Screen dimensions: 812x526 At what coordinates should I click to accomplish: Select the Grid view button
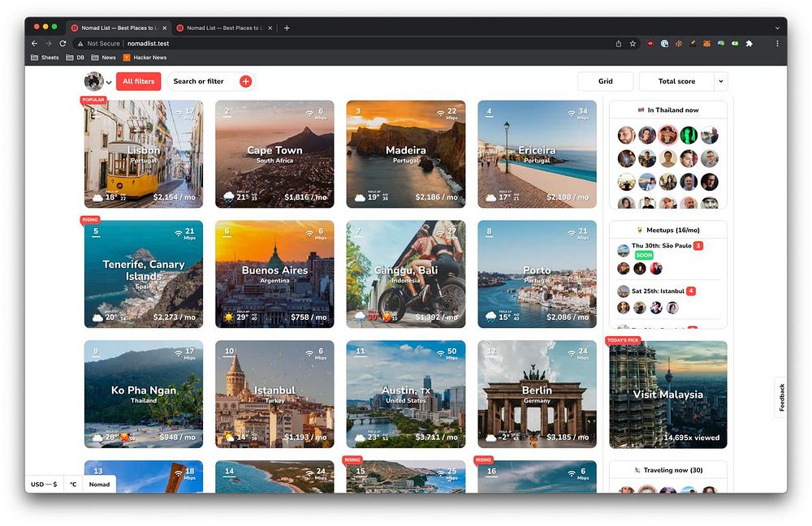[606, 81]
